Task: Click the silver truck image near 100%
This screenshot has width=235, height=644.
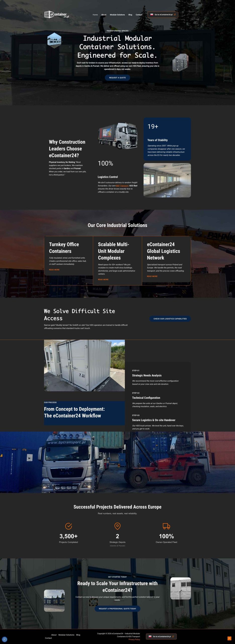Action: click(118, 136)
